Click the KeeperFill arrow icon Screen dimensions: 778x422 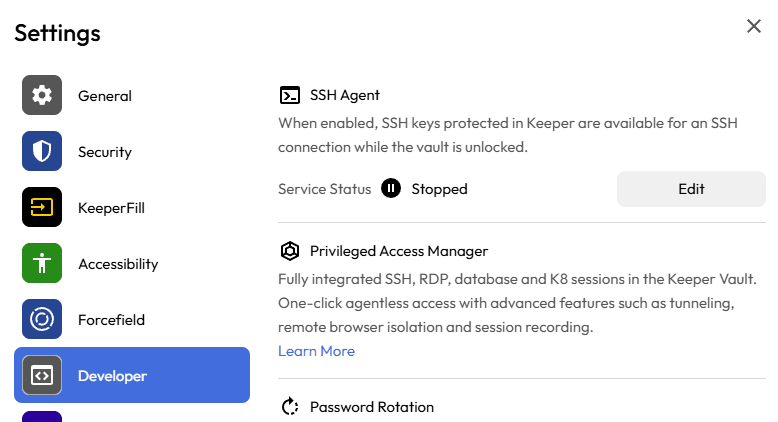pyautogui.click(x=42, y=208)
